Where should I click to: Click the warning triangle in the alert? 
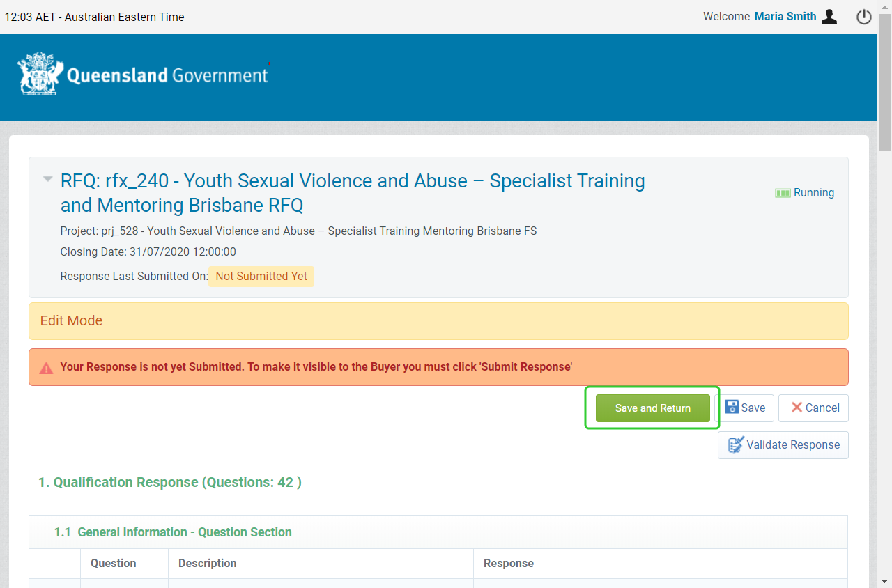point(46,368)
